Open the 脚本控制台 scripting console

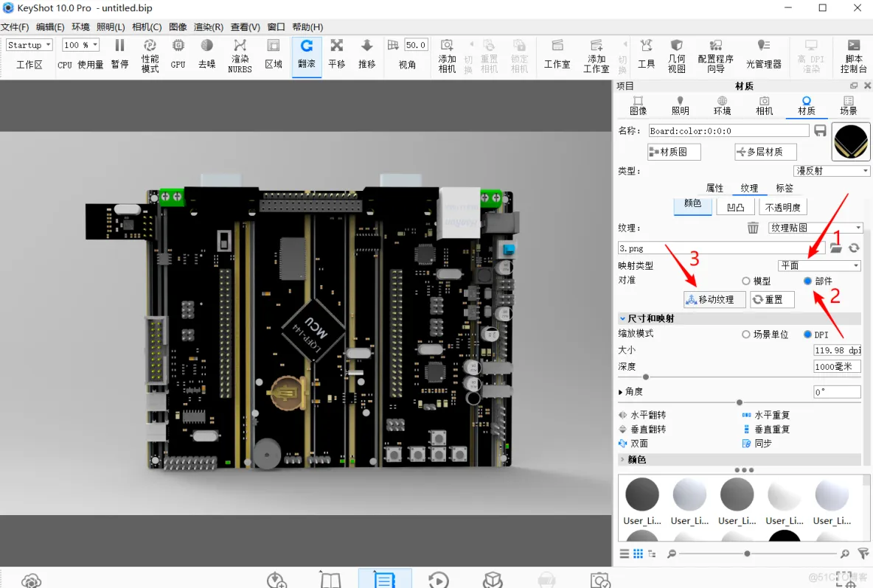(854, 55)
